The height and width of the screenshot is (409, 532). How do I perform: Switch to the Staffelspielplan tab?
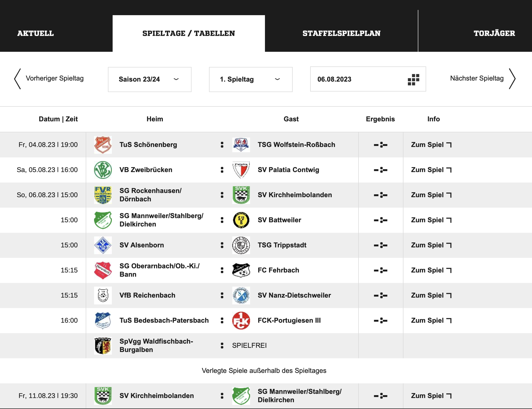coord(341,33)
